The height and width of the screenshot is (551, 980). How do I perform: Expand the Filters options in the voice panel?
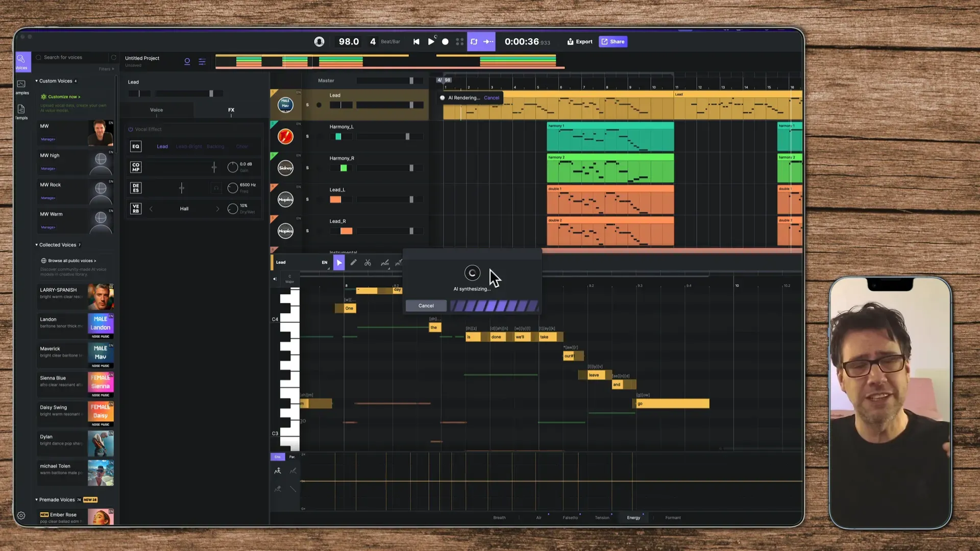105,68
